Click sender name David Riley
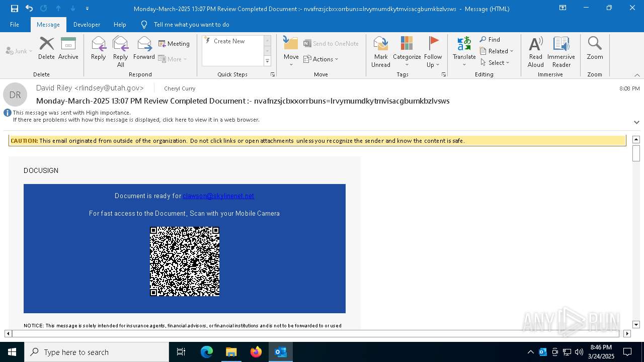644x362 pixels. (x=90, y=88)
